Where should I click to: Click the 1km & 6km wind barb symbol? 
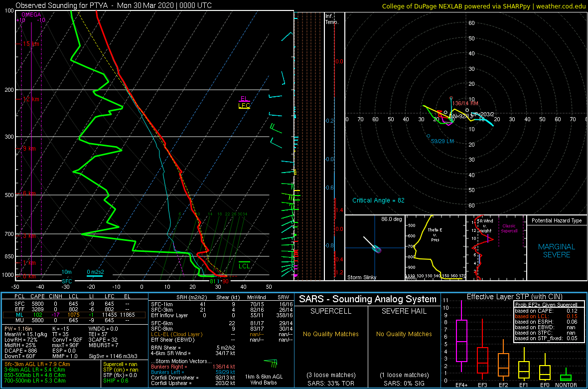[x=271, y=364]
